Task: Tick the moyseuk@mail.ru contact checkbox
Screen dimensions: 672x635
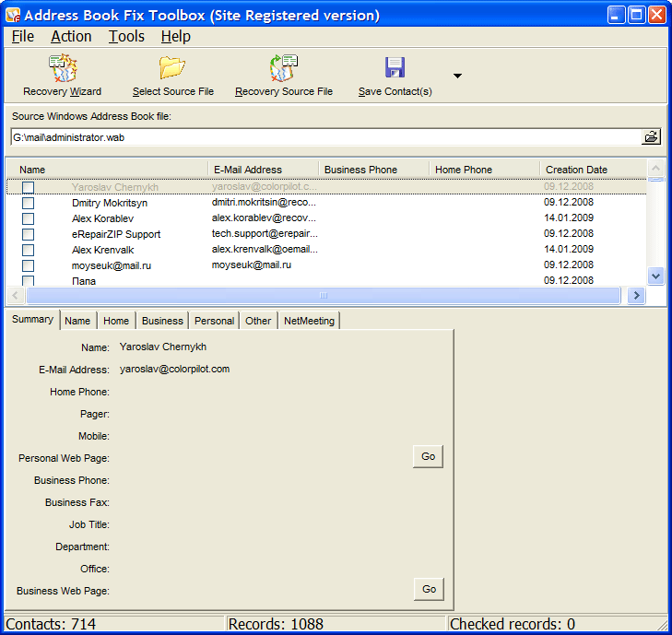Action: (x=29, y=265)
